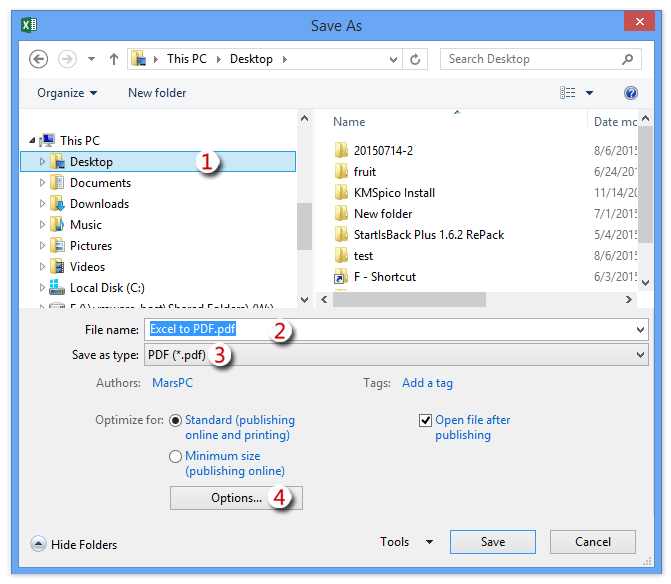Viewport: 671px width, 584px height.
Task: Select Minimum size optimization option
Action: [x=176, y=457]
